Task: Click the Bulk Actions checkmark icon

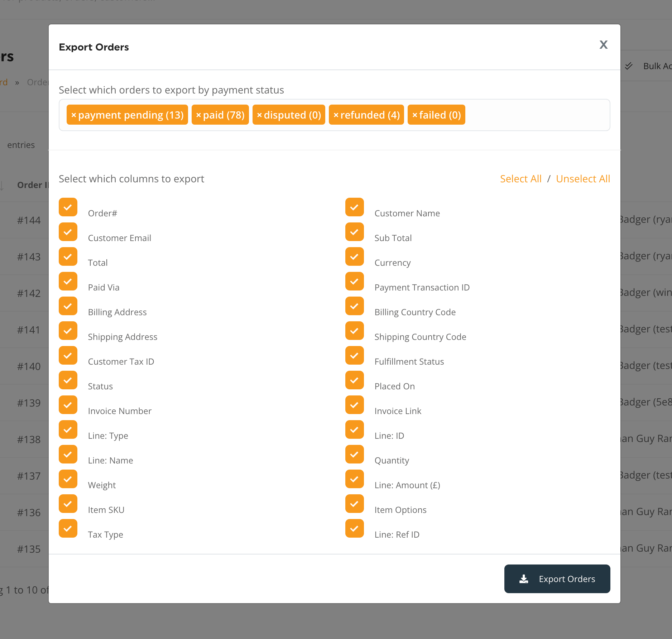Action: pyautogui.click(x=629, y=66)
